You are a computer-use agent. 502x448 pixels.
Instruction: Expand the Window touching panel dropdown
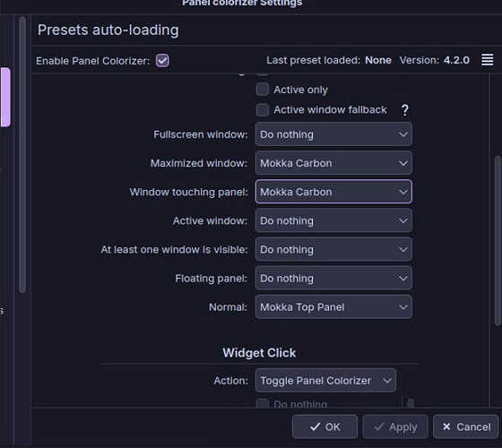[333, 192]
